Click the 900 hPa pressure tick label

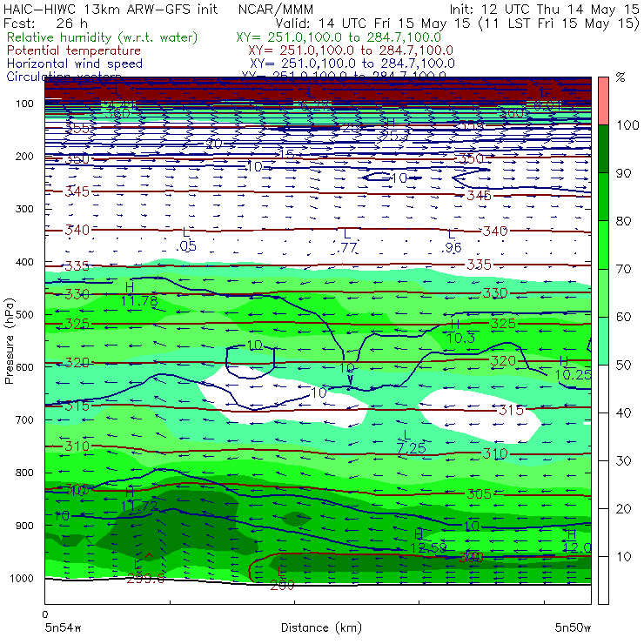click(x=24, y=526)
